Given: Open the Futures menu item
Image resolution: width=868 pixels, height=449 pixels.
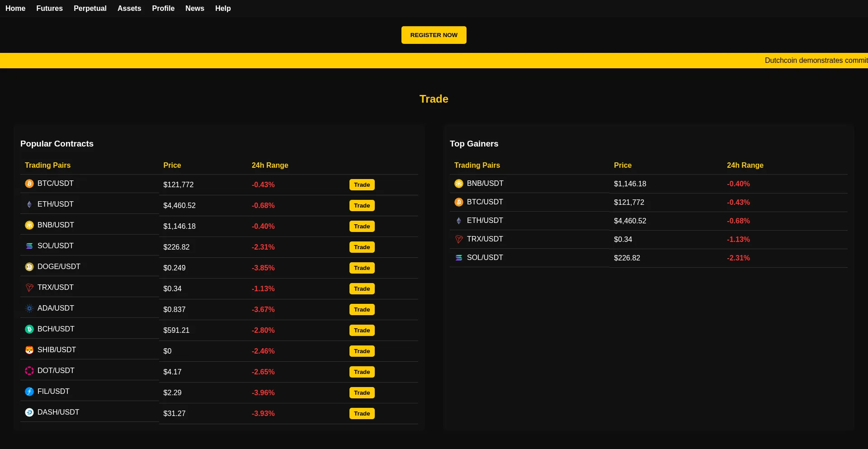Looking at the screenshot, I should 49,9.
